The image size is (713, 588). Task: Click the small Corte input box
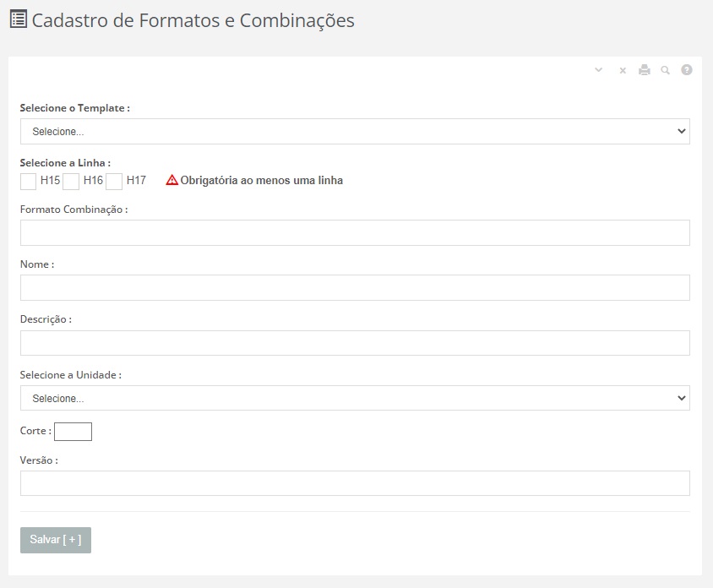[x=73, y=432]
